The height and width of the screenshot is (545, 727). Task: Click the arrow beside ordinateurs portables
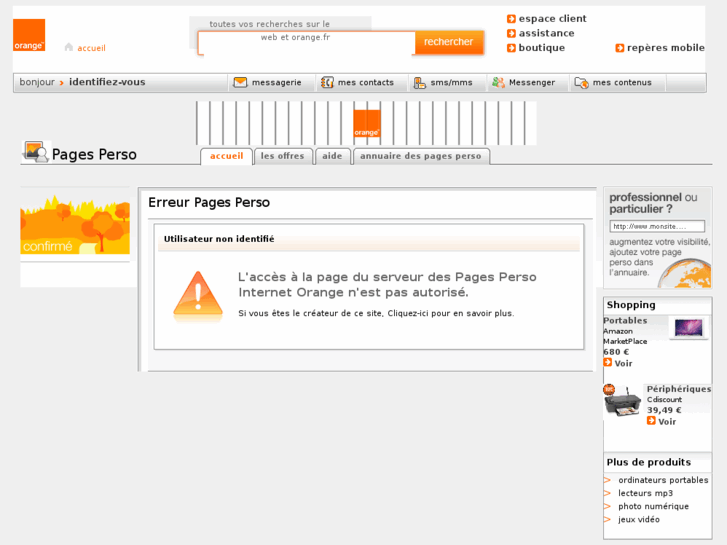click(607, 480)
